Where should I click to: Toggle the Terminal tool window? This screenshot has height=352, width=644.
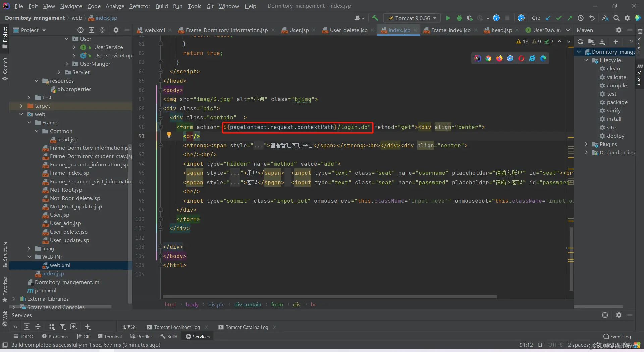pos(110,336)
